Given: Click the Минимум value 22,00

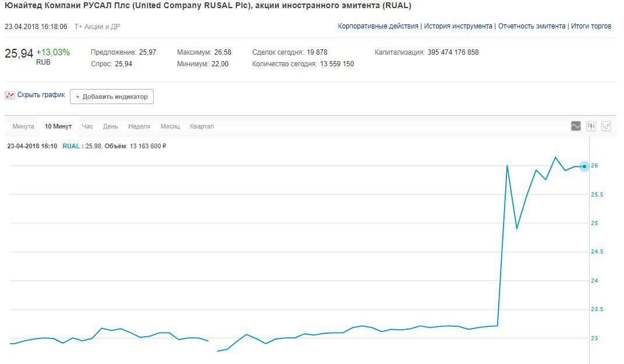Looking at the screenshot, I should pos(219,63).
